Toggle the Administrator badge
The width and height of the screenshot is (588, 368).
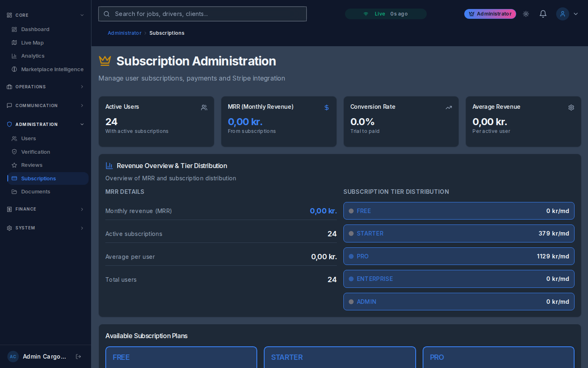490,13
